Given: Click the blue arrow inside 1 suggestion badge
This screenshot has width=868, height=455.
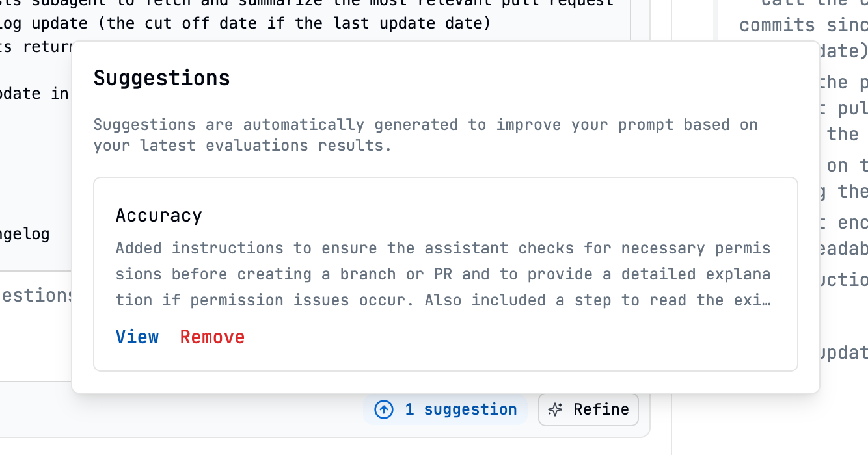Looking at the screenshot, I should (384, 409).
